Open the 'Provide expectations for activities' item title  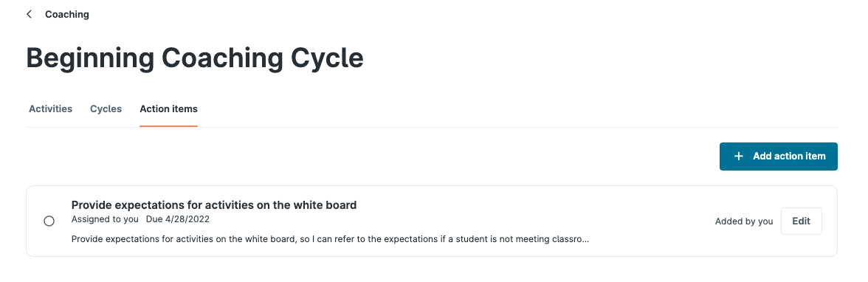pyautogui.click(x=214, y=205)
